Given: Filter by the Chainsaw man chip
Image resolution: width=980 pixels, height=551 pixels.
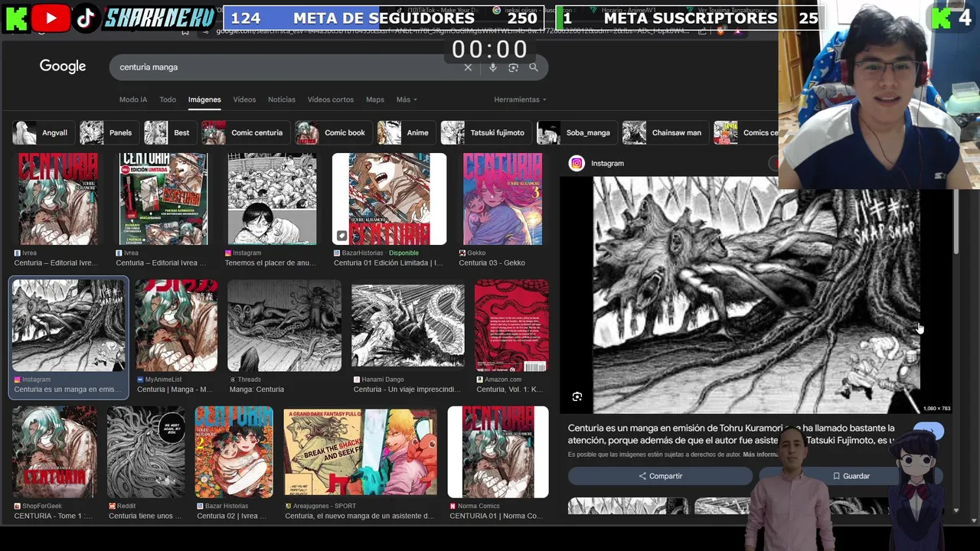Looking at the screenshot, I should (664, 132).
